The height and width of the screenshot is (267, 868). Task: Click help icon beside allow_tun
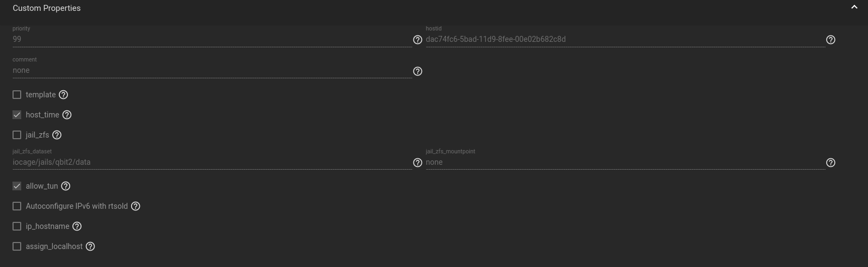(66, 186)
